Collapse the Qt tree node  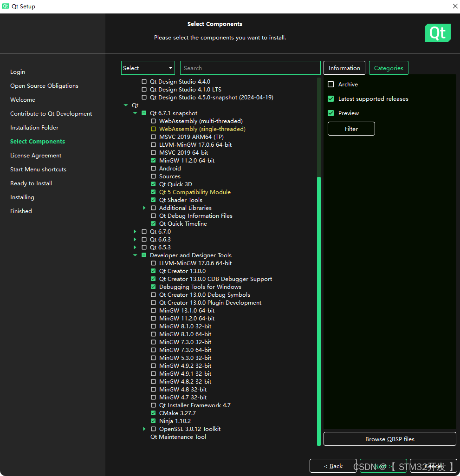point(126,105)
